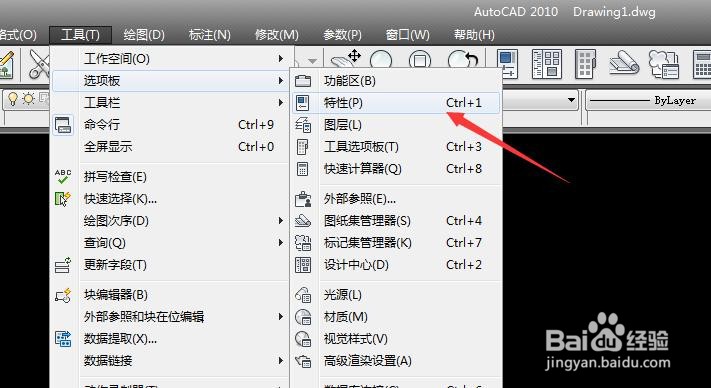This screenshot has height=388, width=711.
Task: Expand the 工作空间(O) submenu
Action: (170, 59)
